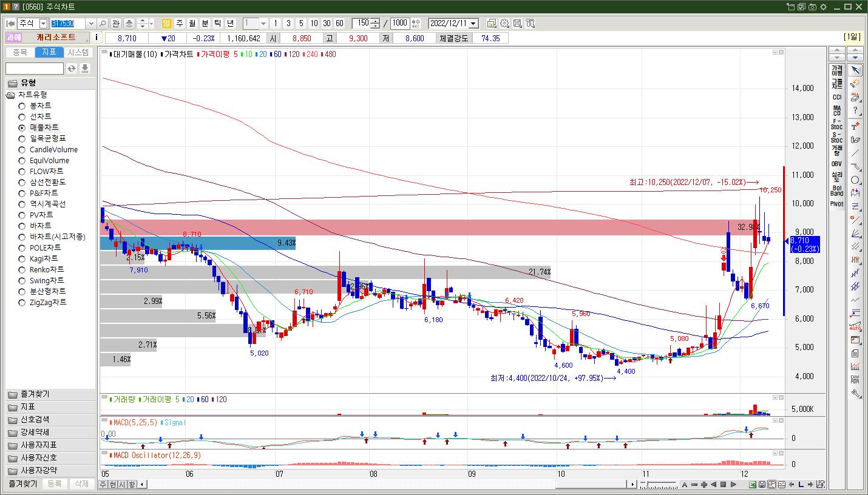Viewport: 868px width, 495px height.
Task: Click the erase-all drawings (ALL) tool
Action: point(855,97)
